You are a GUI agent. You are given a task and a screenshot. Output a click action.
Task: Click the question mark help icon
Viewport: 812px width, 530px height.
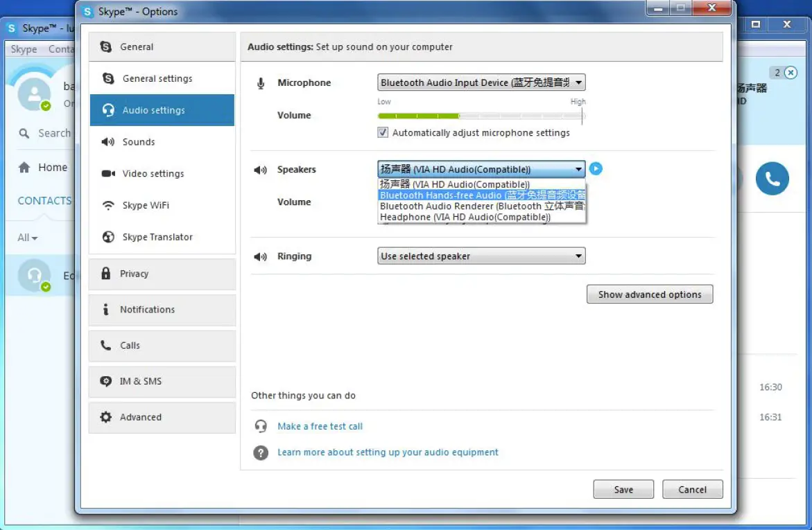coord(261,453)
